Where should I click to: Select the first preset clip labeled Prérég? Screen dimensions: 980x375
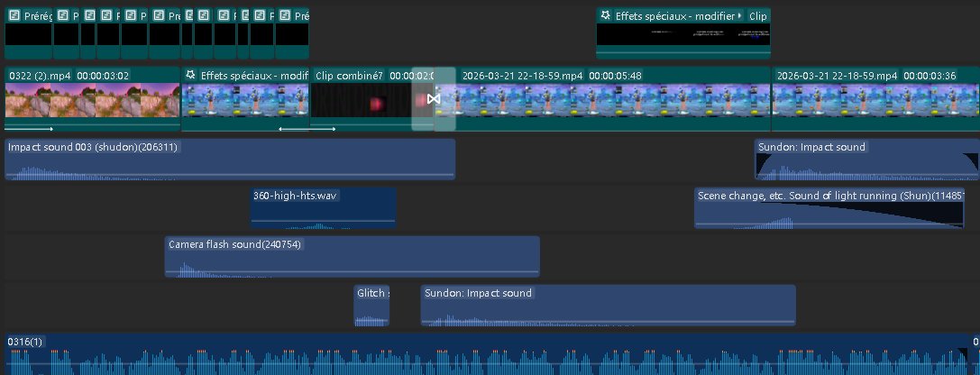click(x=29, y=33)
